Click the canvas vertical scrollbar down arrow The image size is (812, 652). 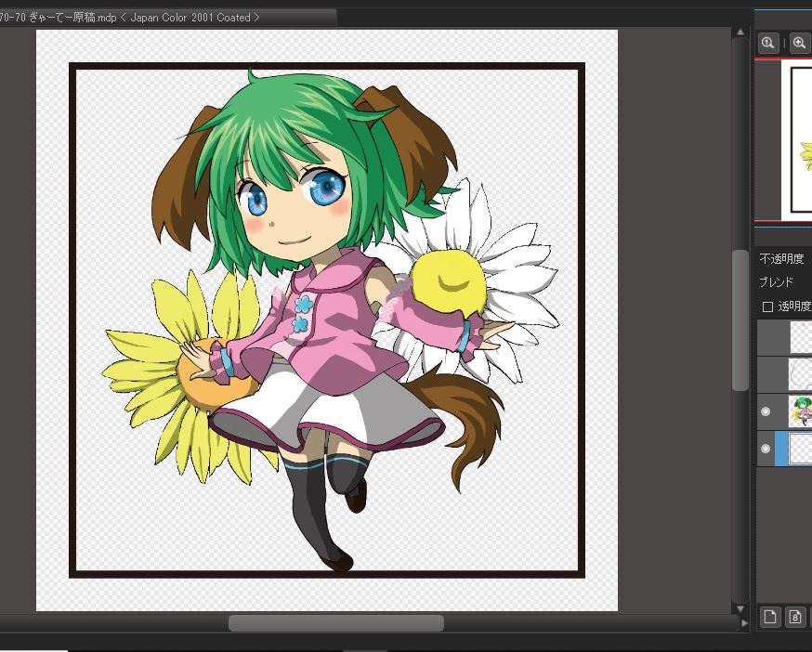(740, 608)
